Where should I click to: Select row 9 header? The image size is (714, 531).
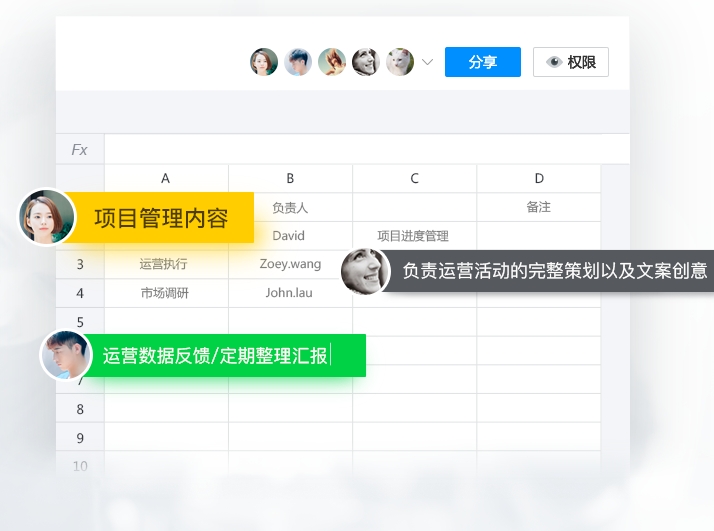(x=80, y=438)
